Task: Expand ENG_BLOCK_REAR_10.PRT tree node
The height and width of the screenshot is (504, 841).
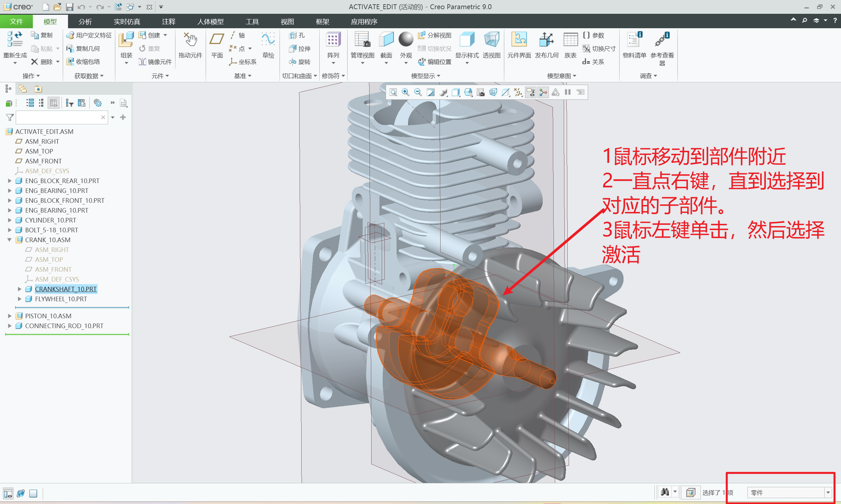Action: tap(10, 181)
